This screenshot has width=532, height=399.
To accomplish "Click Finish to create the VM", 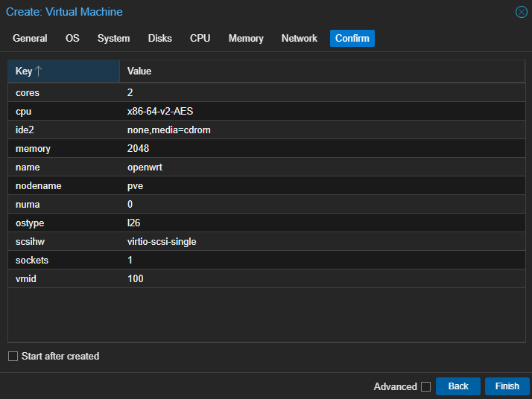I will tap(507, 386).
